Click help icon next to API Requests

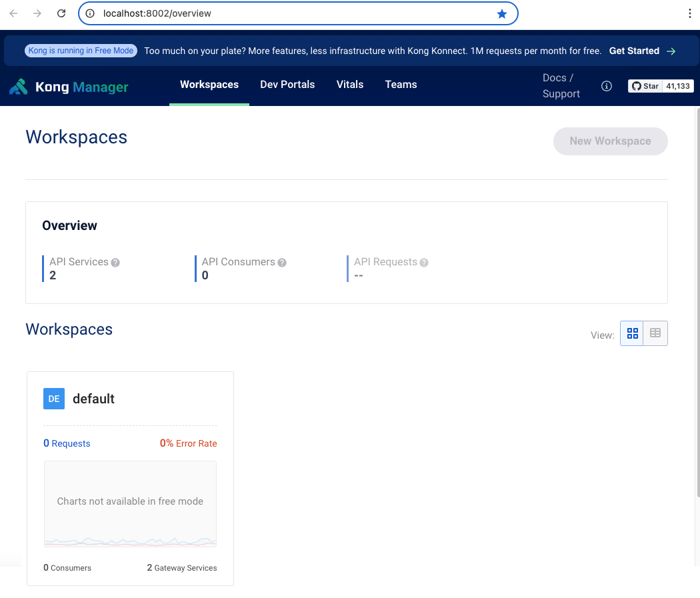(424, 263)
